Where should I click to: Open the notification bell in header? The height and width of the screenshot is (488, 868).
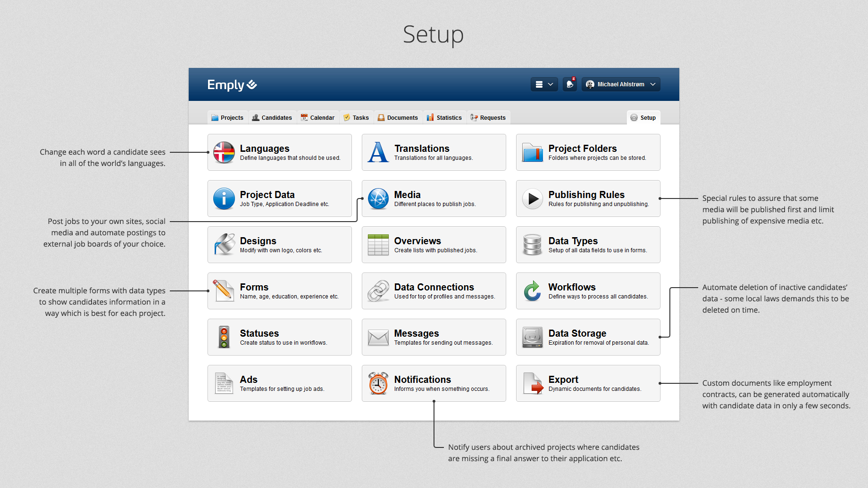[570, 84]
